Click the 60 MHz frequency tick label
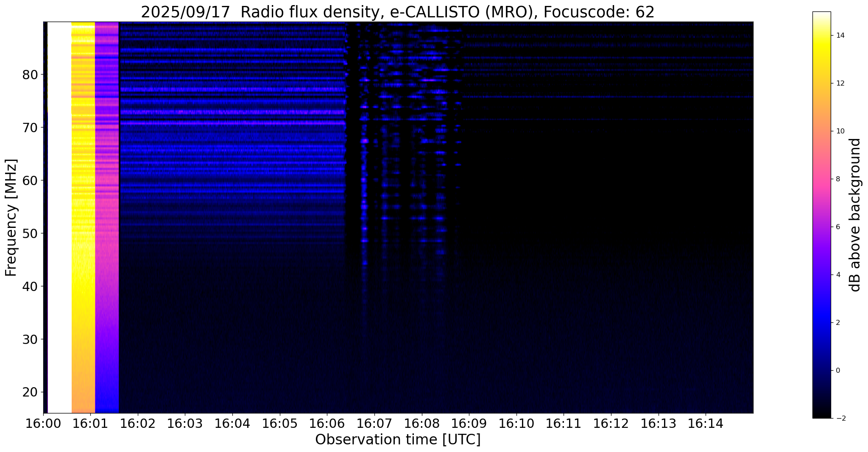 (30, 180)
